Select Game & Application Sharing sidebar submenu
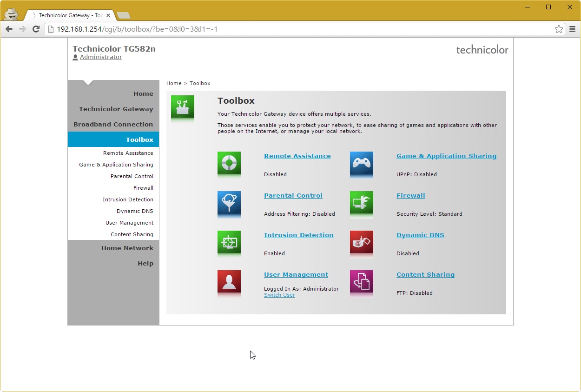Screen dimensions: 581x392 116,165
